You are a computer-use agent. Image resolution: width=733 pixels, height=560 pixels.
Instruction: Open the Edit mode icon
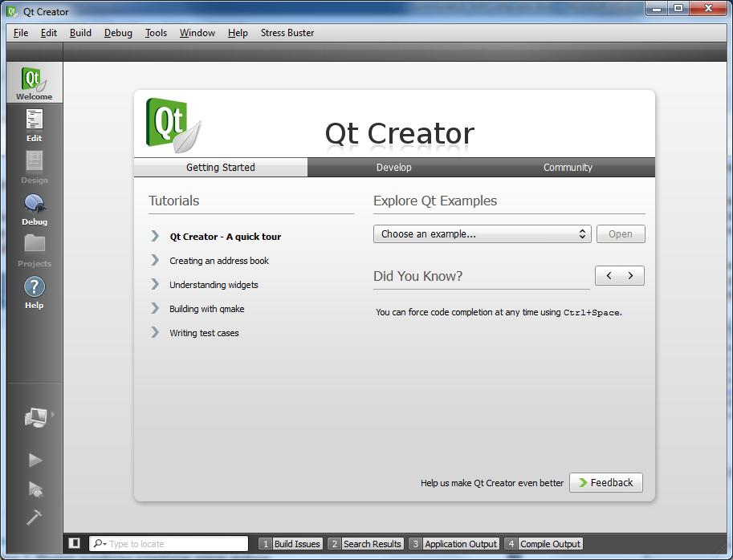tap(35, 124)
